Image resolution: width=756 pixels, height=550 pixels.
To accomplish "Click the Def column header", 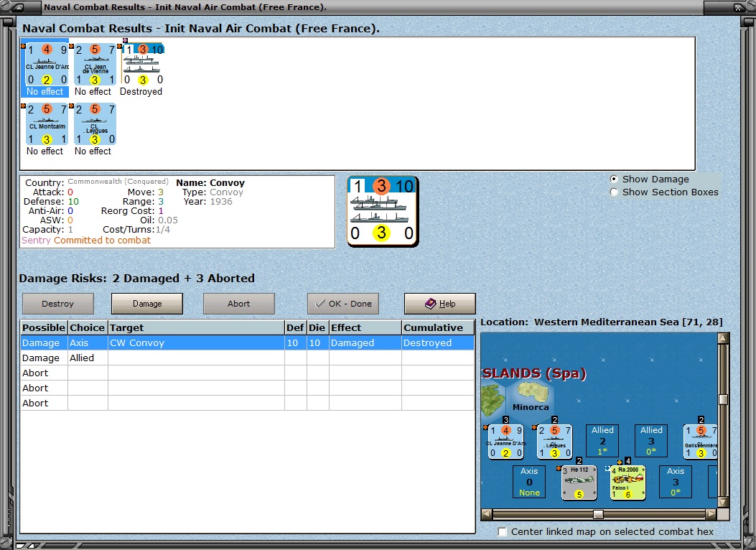I will [x=295, y=328].
